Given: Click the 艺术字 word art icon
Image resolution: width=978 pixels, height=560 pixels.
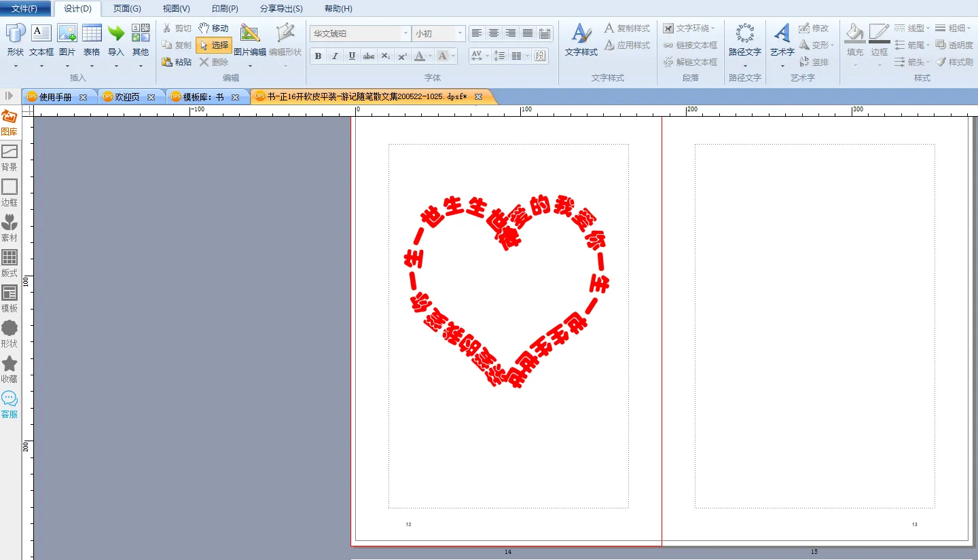Looking at the screenshot, I should point(782,34).
